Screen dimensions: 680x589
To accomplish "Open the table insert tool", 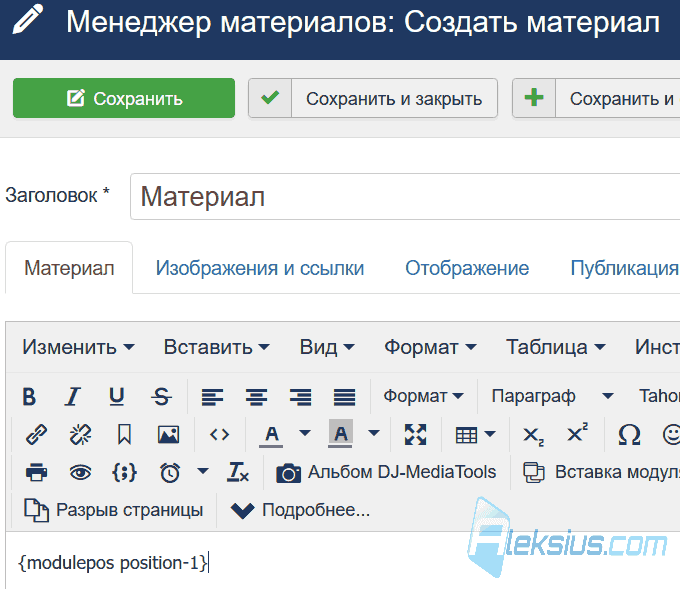I will pyautogui.click(x=475, y=434).
